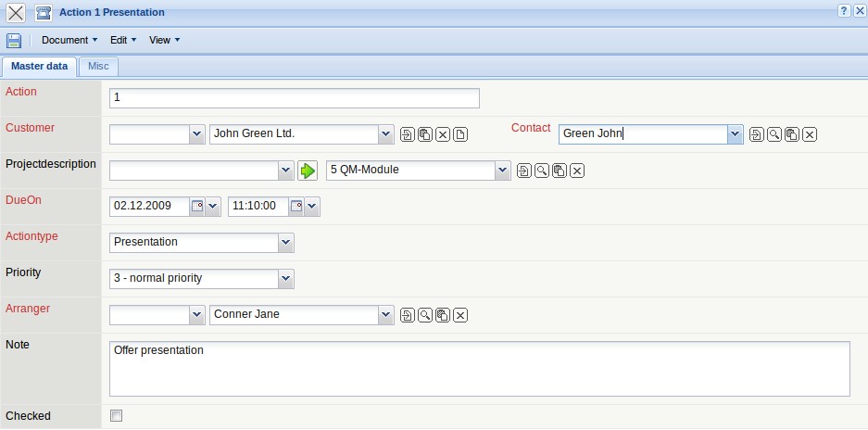Click the John Green Ltd. customer text field
The height and width of the screenshot is (430, 868).
(x=295, y=134)
